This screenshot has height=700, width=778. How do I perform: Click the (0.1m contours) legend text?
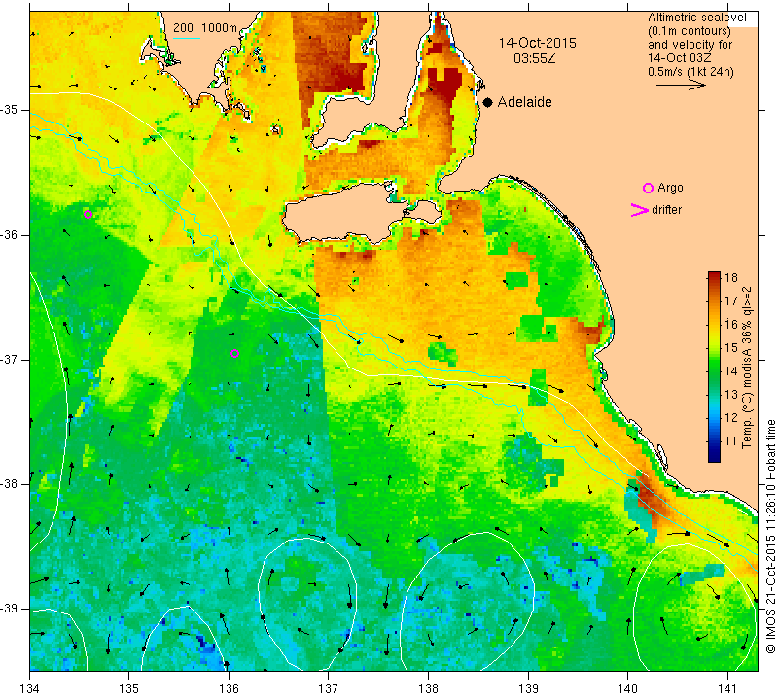pos(690,31)
